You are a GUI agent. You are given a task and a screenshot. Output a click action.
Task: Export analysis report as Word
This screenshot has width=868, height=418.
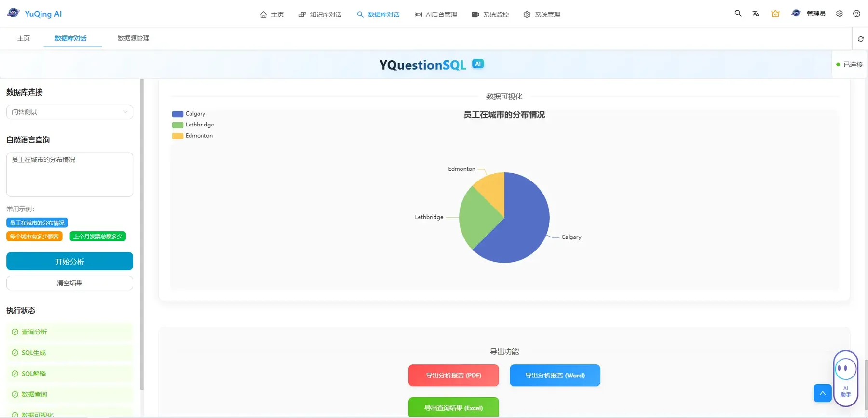click(555, 376)
